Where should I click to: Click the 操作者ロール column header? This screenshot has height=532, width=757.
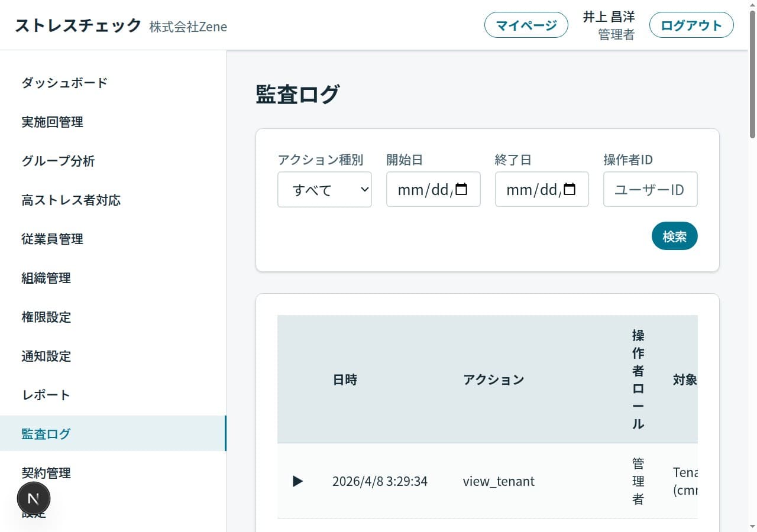point(638,379)
